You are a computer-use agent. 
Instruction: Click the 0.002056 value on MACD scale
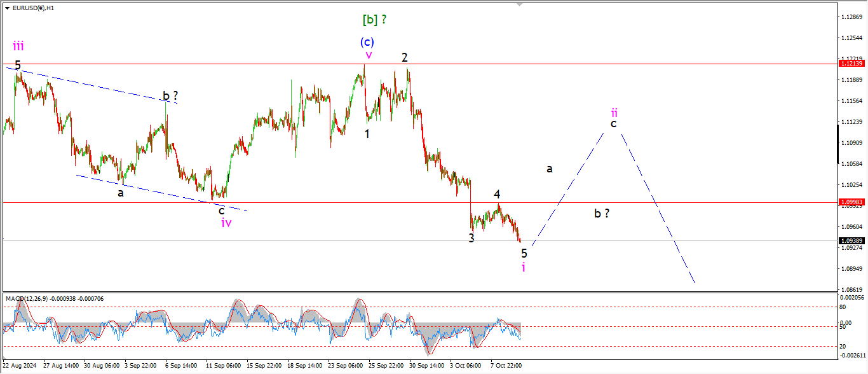(x=851, y=298)
